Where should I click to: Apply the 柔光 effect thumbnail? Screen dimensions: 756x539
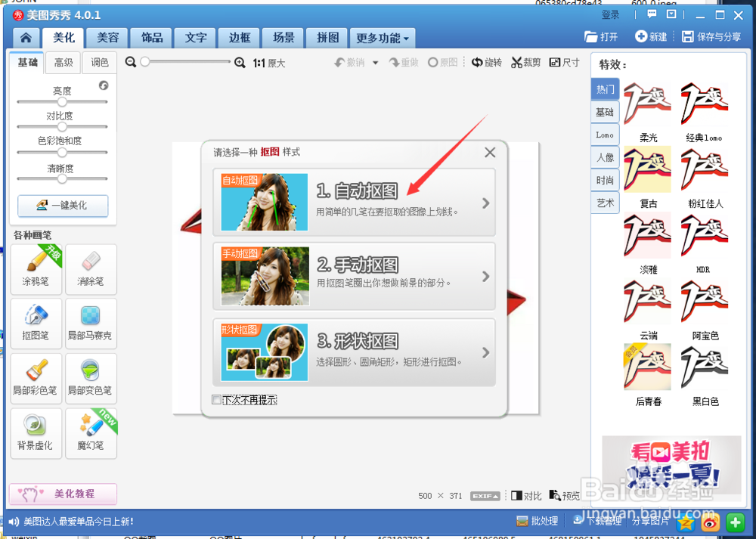click(648, 104)
